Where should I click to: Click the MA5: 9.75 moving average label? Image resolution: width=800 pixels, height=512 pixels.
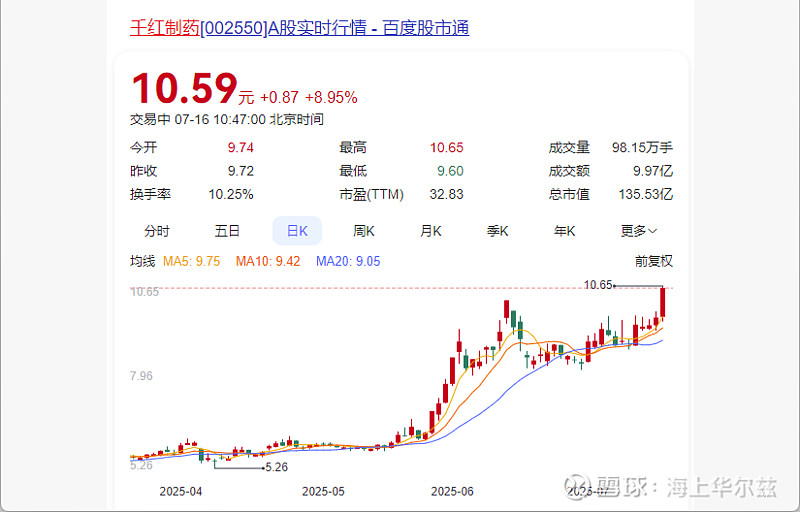point(191,261)
